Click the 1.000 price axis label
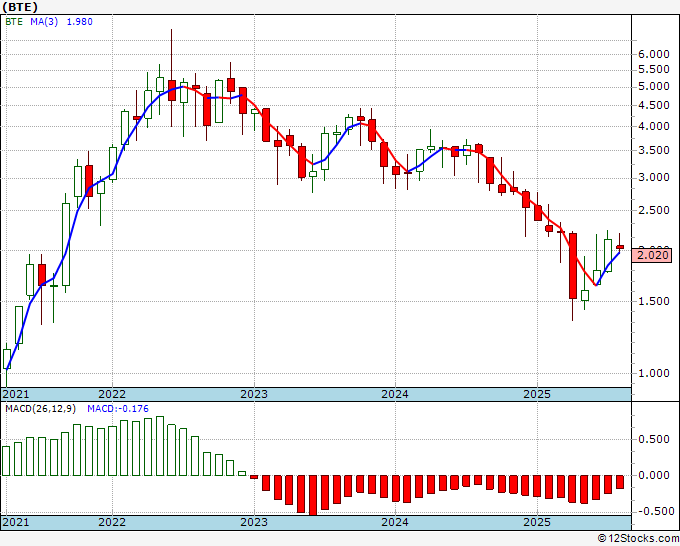 (x=654, y=373)
